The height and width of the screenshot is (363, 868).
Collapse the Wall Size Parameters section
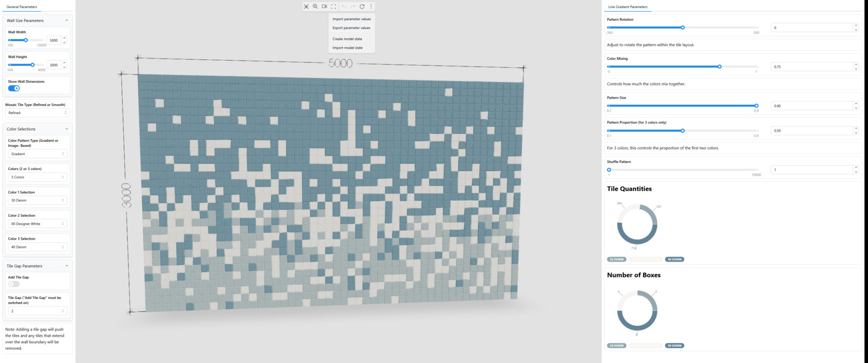pos(66,20)
